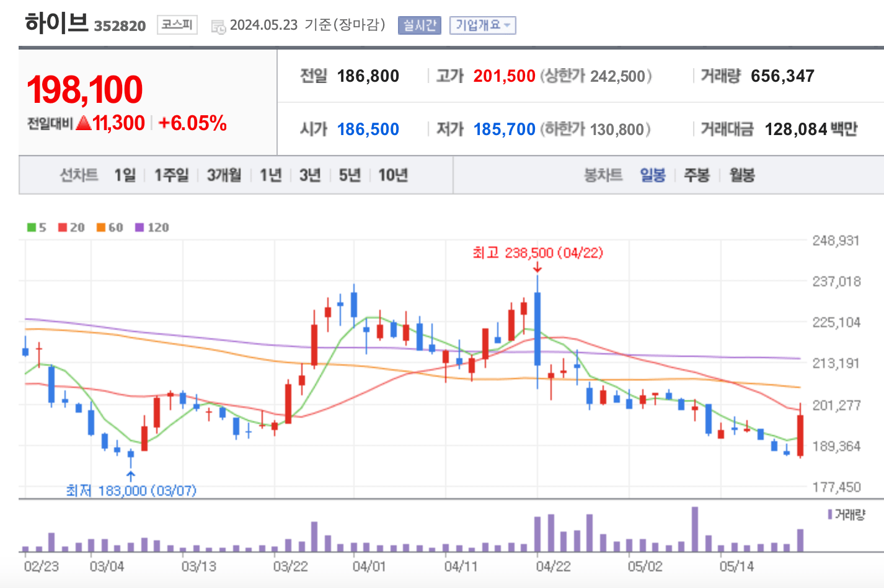This screenshot has width=884, height=588.
Task: Click the opening price value 186,500
Action: tap(368, 129)
